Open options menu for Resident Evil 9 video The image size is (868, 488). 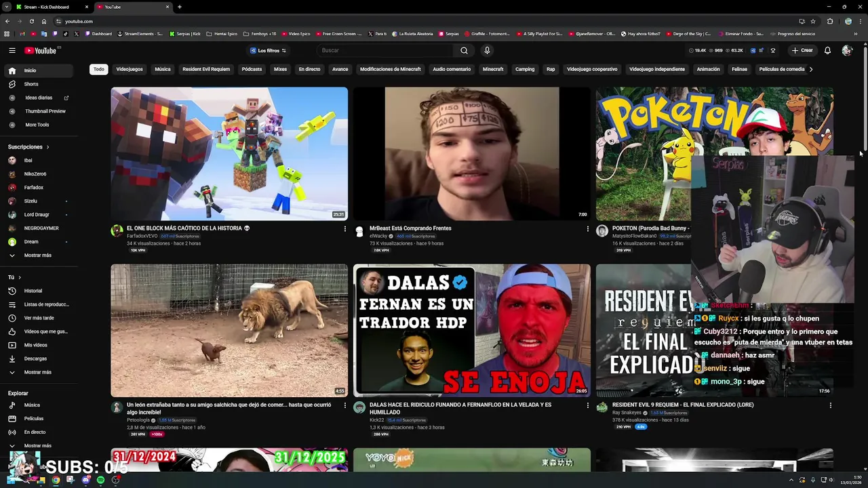(830, 405)
